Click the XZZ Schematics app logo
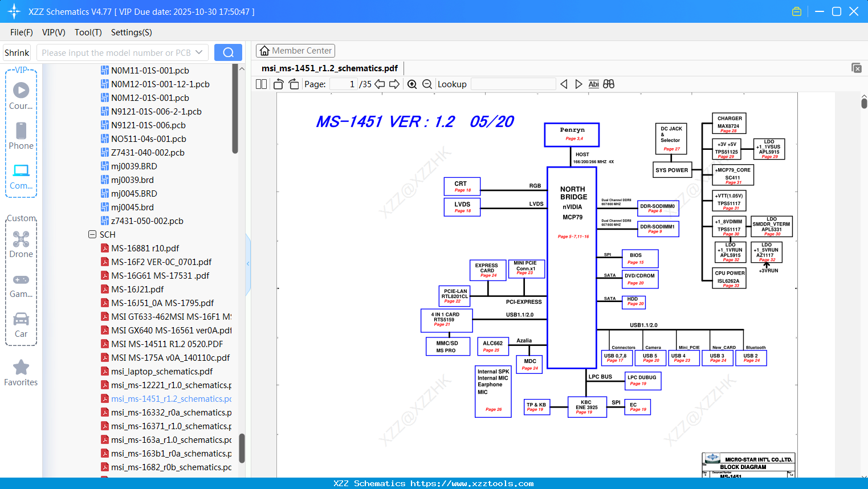 14,11
